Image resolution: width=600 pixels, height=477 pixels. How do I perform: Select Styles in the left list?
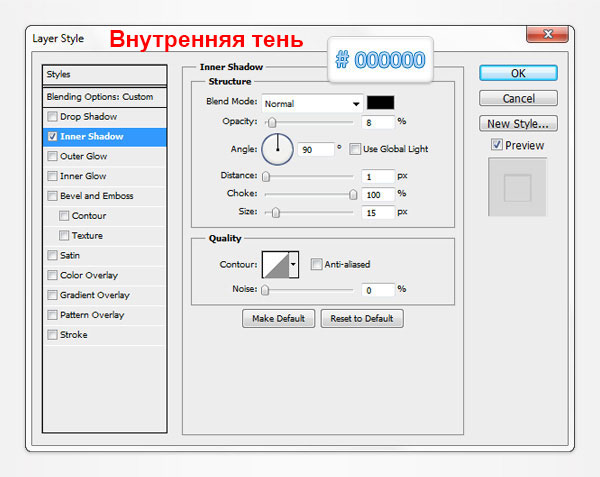[104, 75]
